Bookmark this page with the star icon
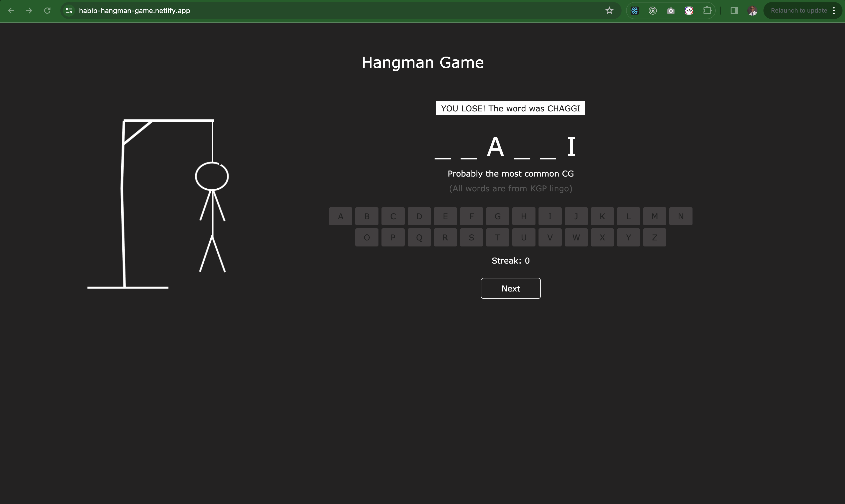The width and height of the screenshot is (845, 504). pyautogui.click(x=609, y=11)
